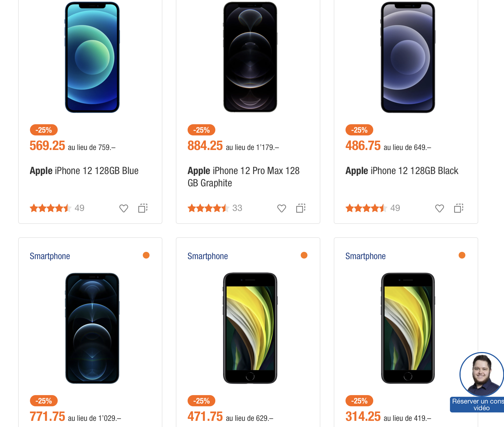Viewport: 504px width, 427px height.
Task: Click the -25% badge on iPhone 12 Pro Max
Action: 201,130
